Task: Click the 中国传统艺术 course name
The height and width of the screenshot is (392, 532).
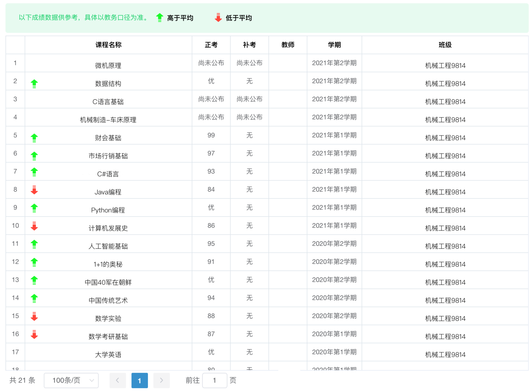Action: 108,300
